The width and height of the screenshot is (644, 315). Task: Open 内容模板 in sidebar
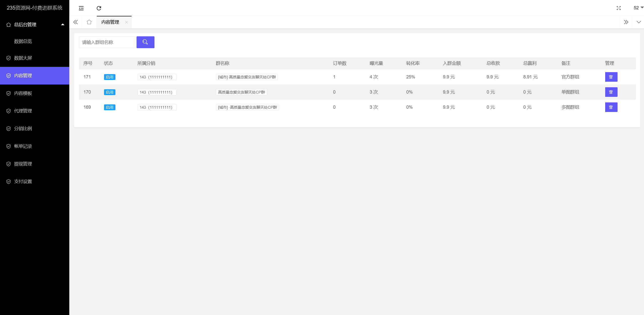[23, 93]
